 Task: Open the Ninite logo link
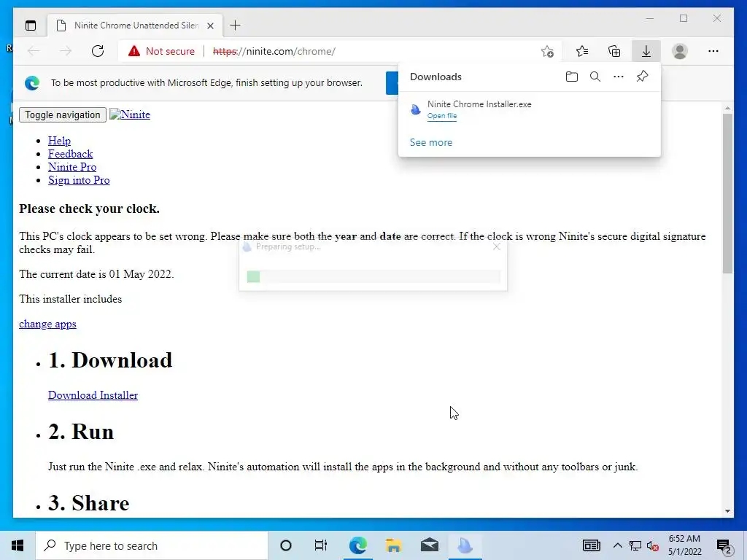(x=130, y=114)
